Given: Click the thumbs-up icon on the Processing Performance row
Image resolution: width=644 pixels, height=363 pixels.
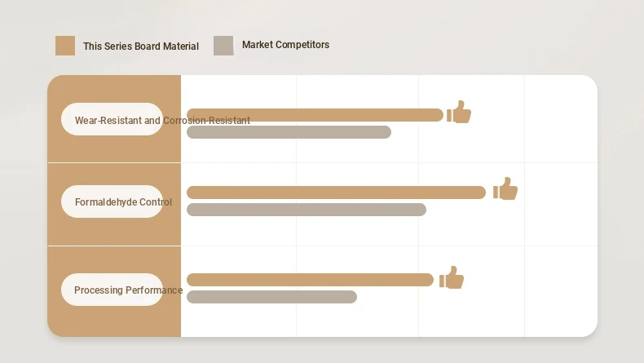Looking at the screenshot, I should click(452, 278).
